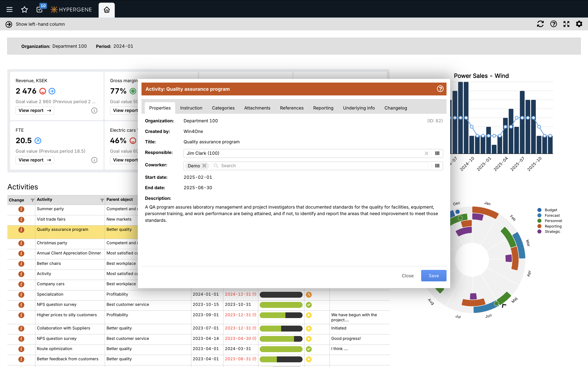Click the Save button
This screenshot has width=588, height=367.
(433, 276)
